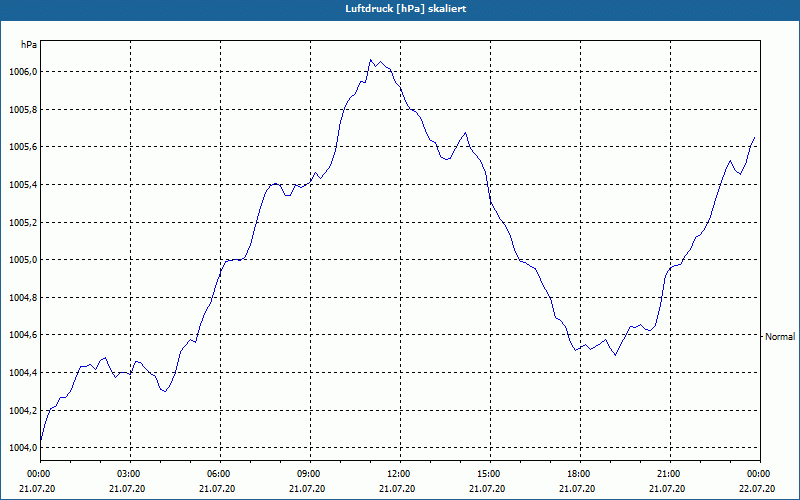This screenshot has width=800, height=500.
Task: Click the title 'Luftdruck [hPa] skaliert'
Action: pyautogui.click(x=406, y=9)
